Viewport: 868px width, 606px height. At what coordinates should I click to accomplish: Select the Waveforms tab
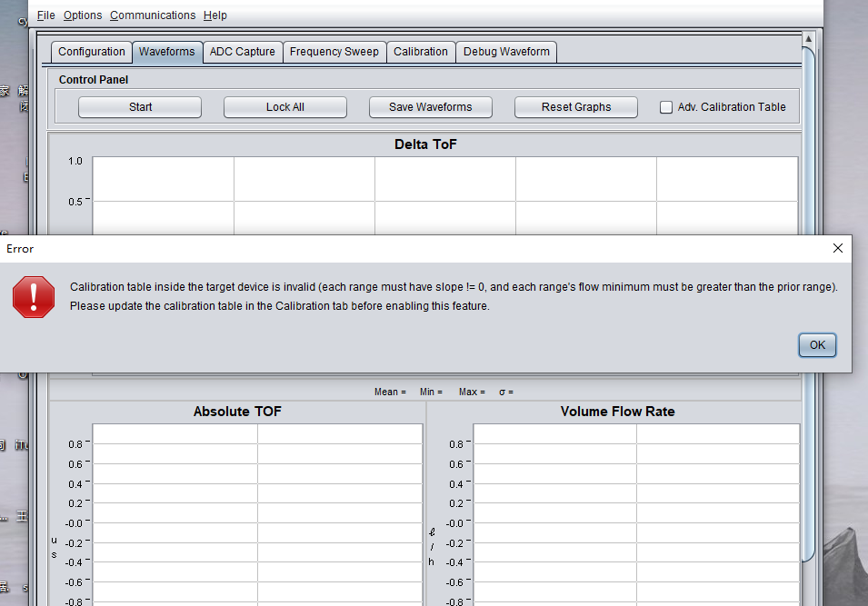pos(166,52)
